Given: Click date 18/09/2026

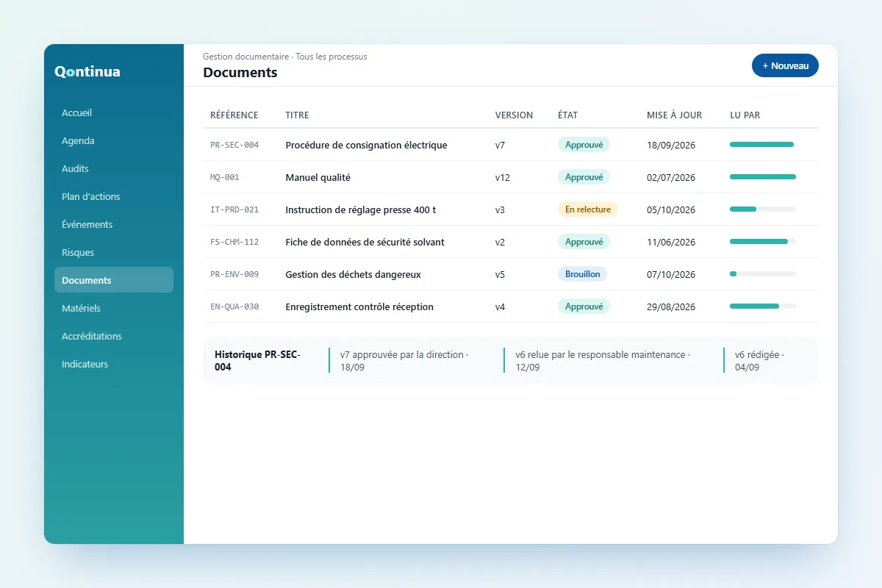Looking at the screenshot, I should tap(671, 145).
